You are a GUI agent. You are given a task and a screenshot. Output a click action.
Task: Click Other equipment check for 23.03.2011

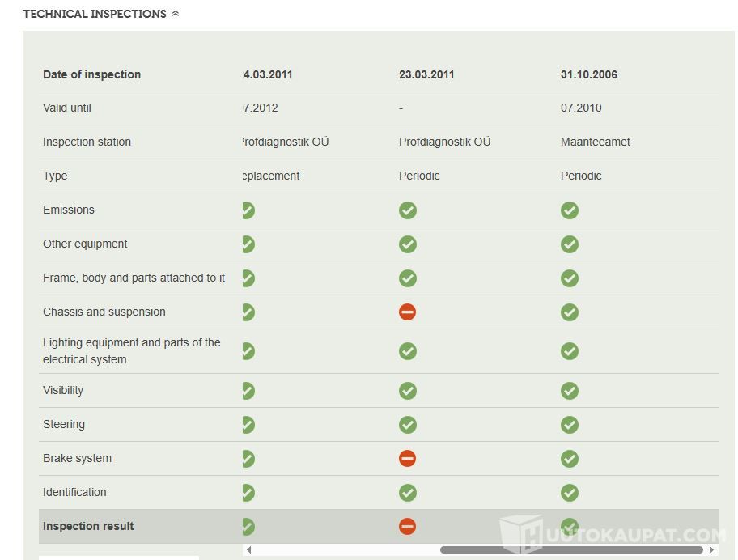tap(408, 244)
